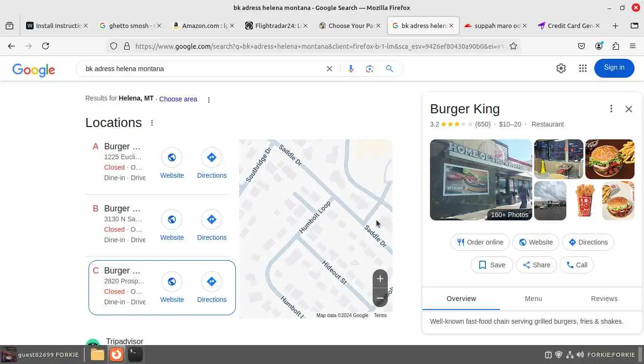Open the 160+ Photos main thumbnail

tap(481, 180)
